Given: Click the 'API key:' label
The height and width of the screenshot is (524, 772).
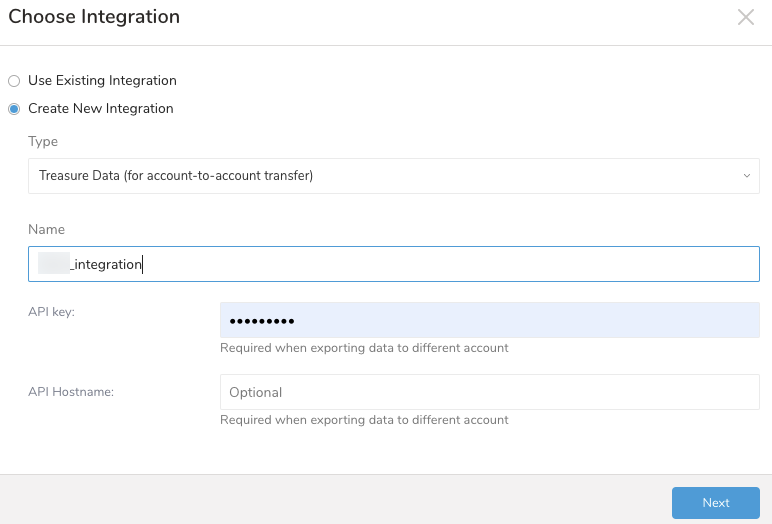Looking at the screenshot, I should point(51,312).
